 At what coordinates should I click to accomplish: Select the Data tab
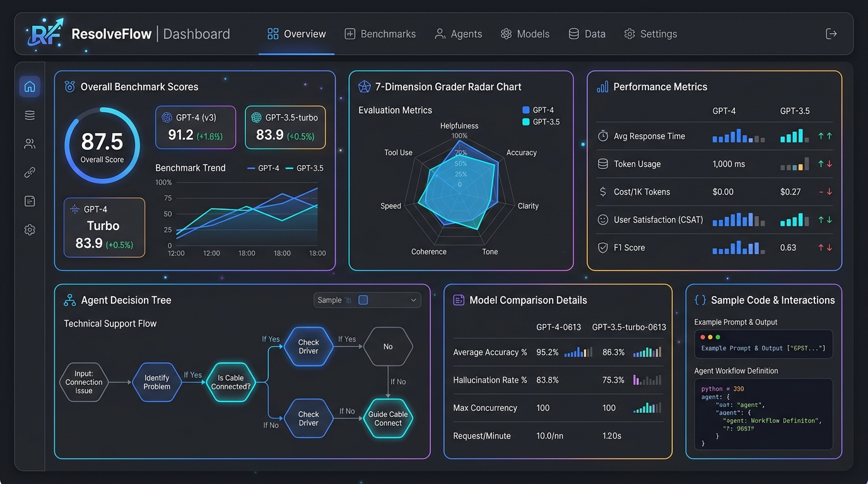tap(587, 34)
